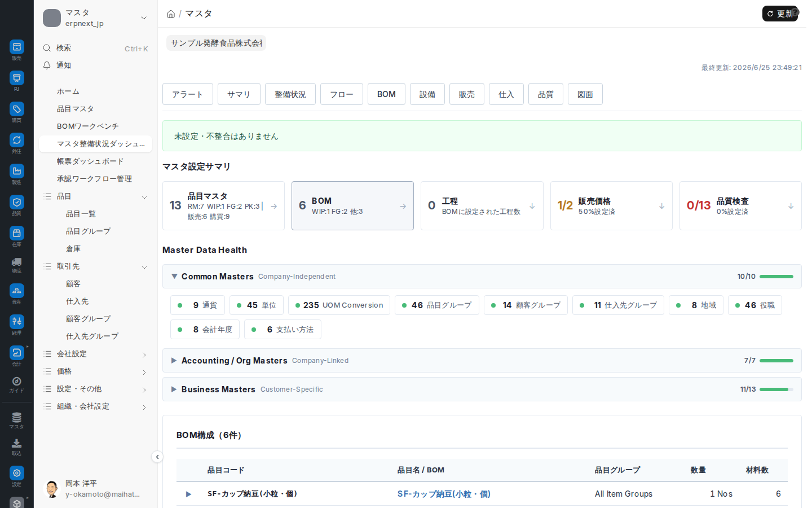
Task: Click the 6 支払い方法 chip
Action: (x=283, y=330)
